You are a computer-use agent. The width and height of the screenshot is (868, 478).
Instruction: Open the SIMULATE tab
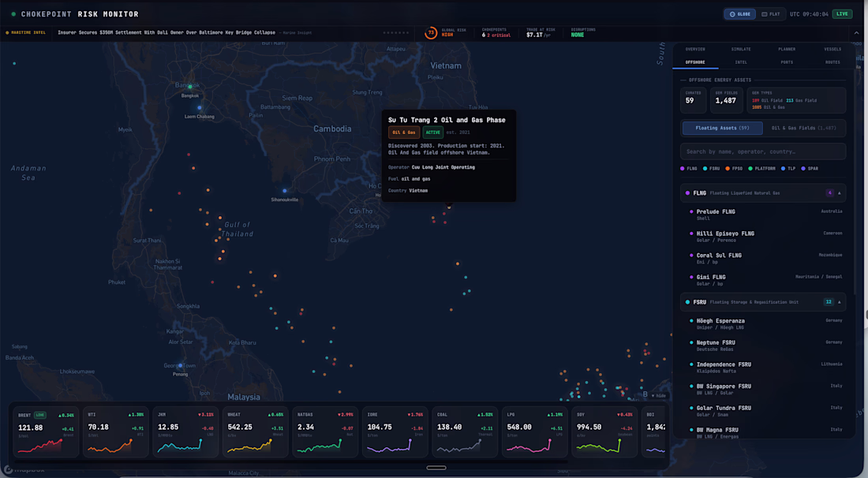pyautogui.click(x=741, y=49)
